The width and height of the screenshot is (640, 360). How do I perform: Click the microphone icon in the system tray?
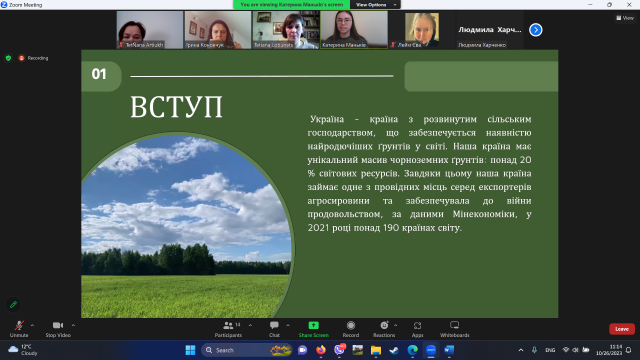coord(534,350)
